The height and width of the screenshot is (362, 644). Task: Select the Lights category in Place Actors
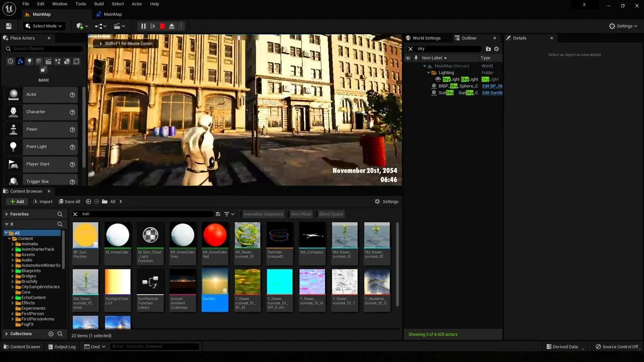pyautogui.click(x=29, y=61)
